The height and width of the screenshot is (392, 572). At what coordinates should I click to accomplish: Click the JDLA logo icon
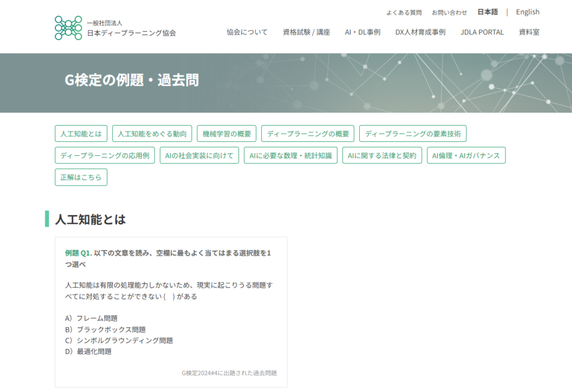[68, 28]
